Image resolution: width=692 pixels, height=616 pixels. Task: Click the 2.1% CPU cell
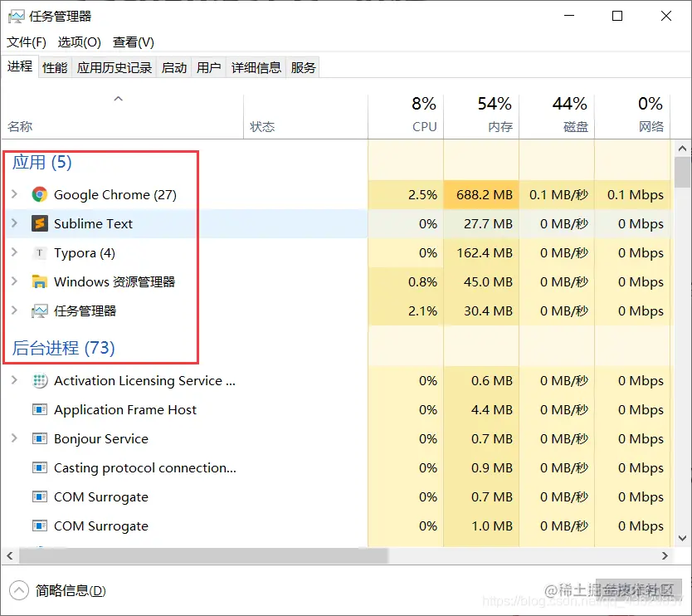[x=406, y=310]
